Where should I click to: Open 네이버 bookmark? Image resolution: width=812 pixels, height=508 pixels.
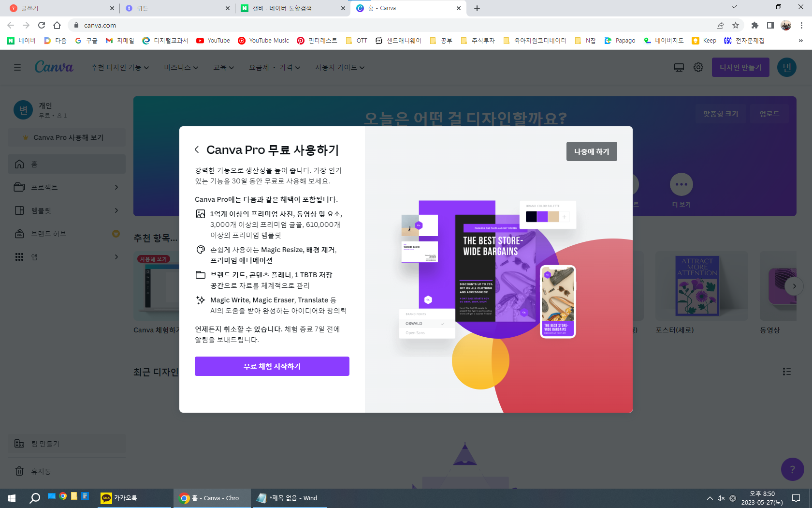(22, 41)
